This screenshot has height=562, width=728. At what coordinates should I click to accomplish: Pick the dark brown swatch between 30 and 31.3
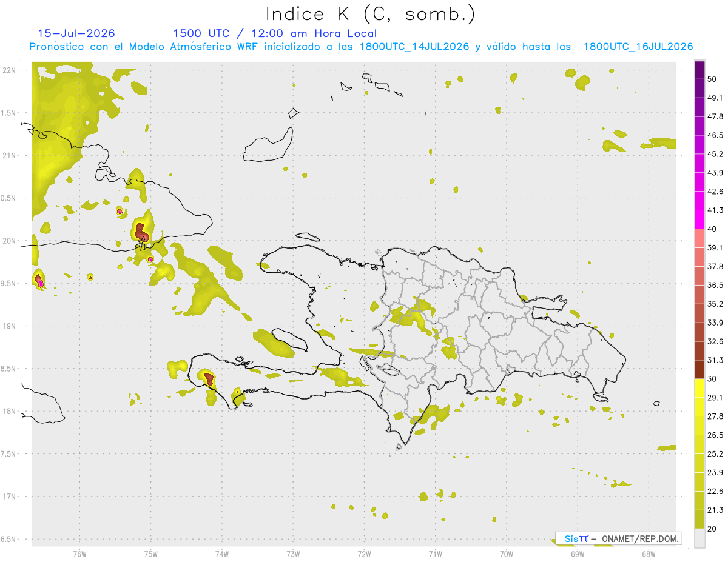click(699, 369)
